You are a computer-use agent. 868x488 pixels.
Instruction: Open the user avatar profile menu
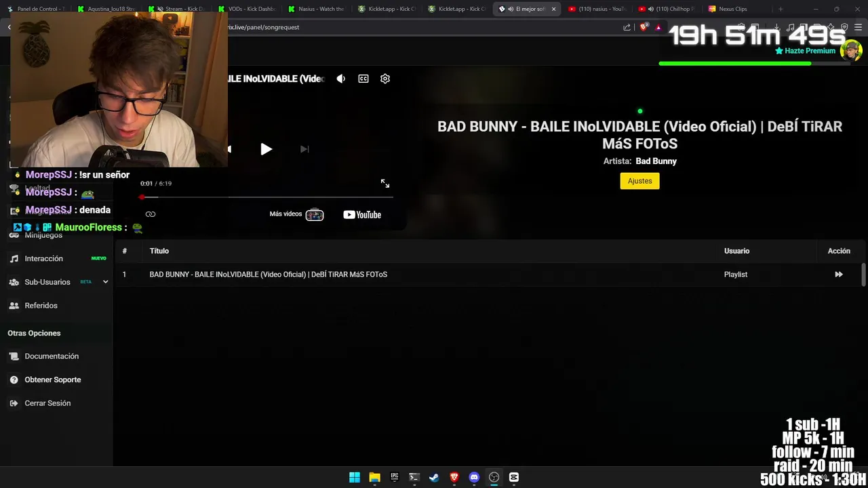(851, 51)
